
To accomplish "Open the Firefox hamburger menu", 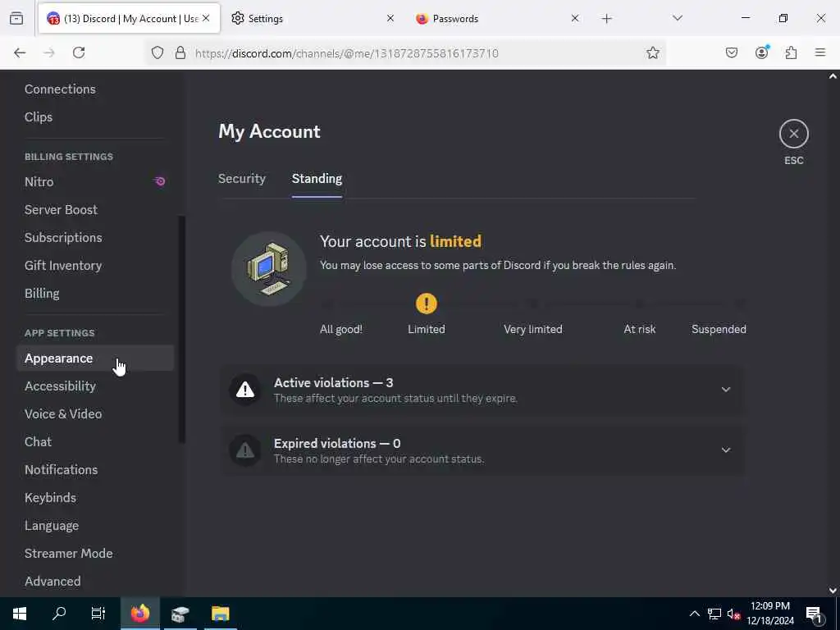I will (x=820, y=52).
